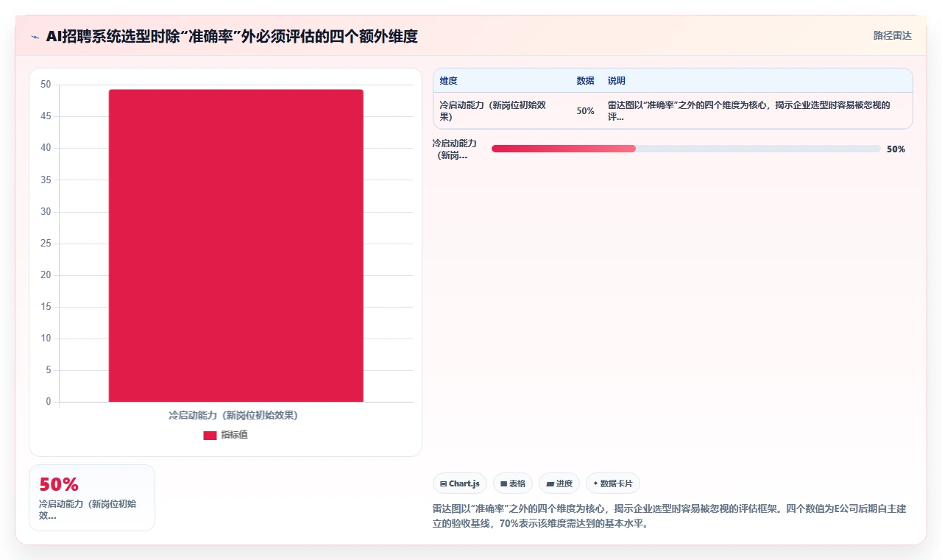Click the y-axis value 50

point(46,85)
